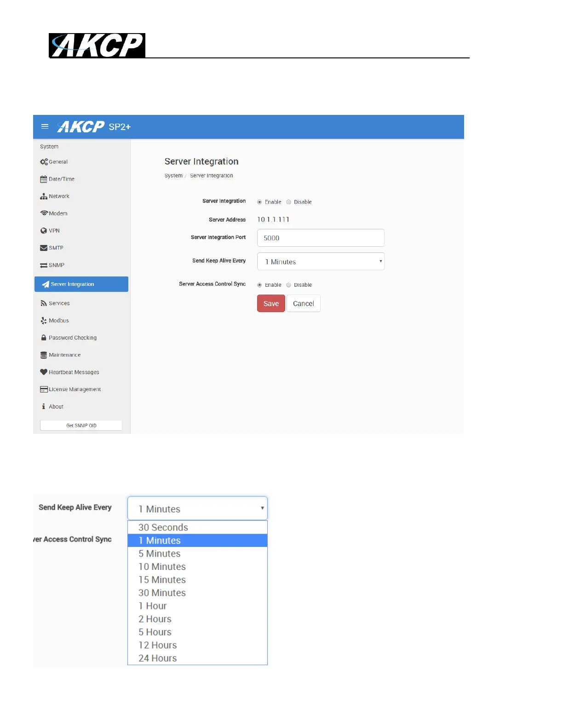Image resolution: width=563 pixels, height=728 pixels.
Task: Disable Server Integration radio button
Action: tap(289, 202)
